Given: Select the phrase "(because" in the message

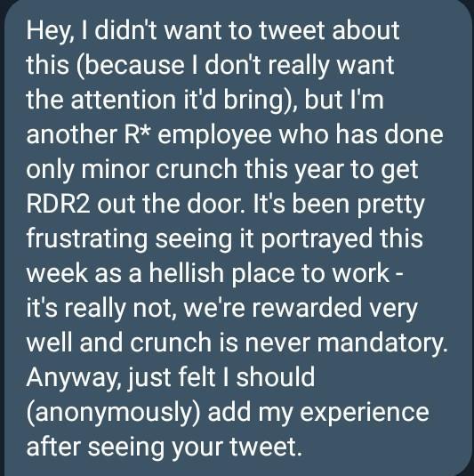Looking at the screenshot, I should pos(130,66).
